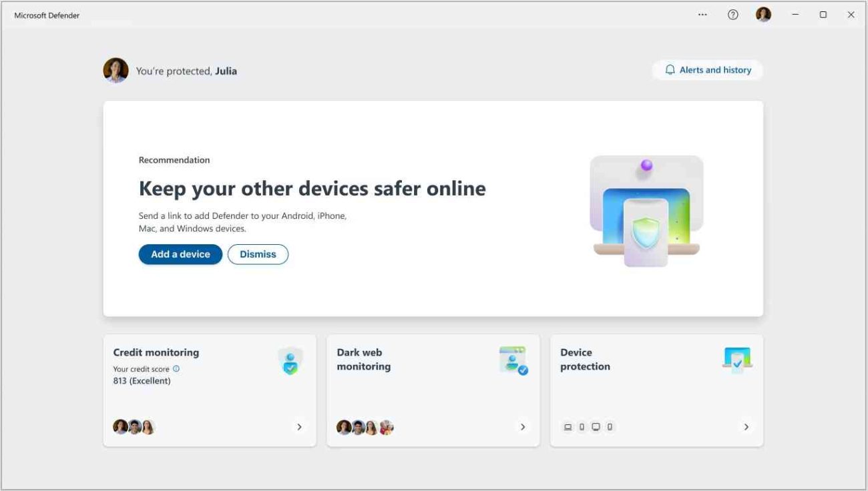Click Julia's avatar next to the greeting

116,70
